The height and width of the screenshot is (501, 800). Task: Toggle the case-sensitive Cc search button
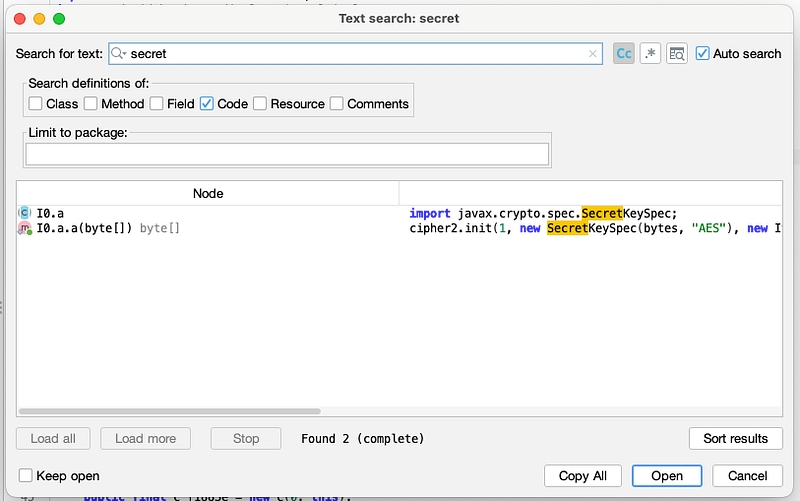coord(623,54)
